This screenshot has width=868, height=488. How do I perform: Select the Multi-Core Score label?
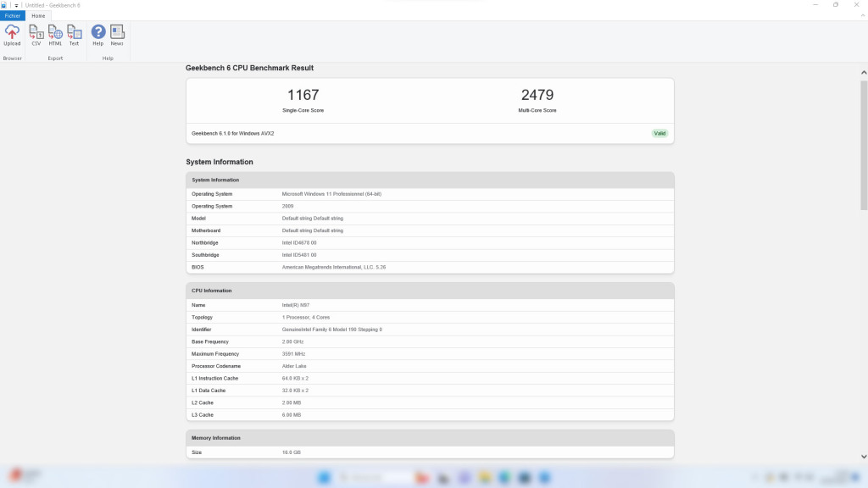click(537, 110)
